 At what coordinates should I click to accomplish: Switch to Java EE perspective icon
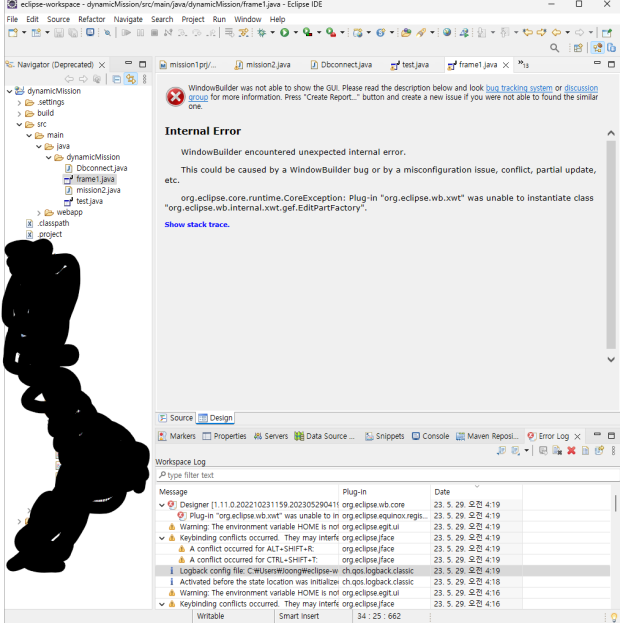tap(597, 48)
